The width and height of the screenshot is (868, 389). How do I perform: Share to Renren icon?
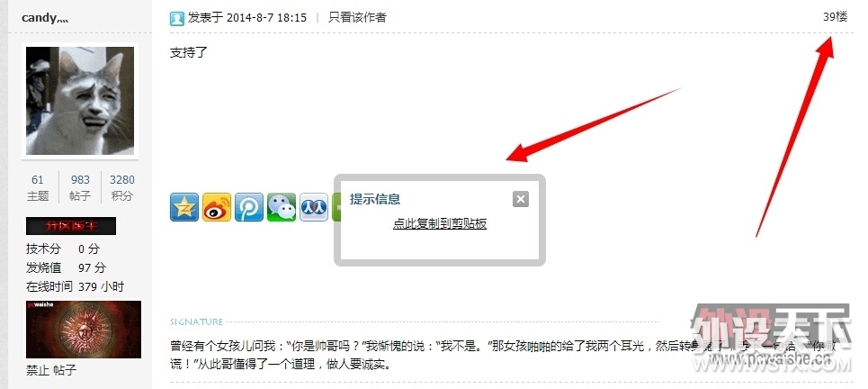click(x=314, y=207)
